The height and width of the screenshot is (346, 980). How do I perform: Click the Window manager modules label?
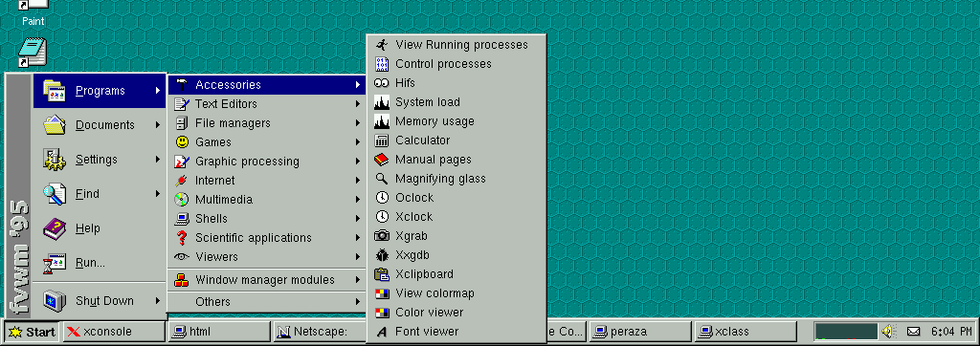(x=265, y=280)
